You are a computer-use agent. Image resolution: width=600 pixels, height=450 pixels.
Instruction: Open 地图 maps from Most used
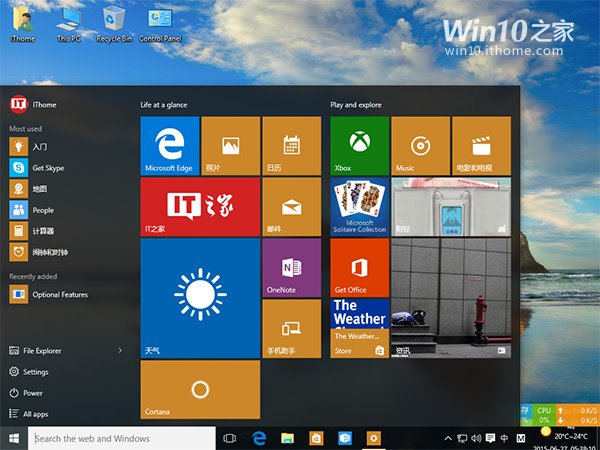pos(29,189)
